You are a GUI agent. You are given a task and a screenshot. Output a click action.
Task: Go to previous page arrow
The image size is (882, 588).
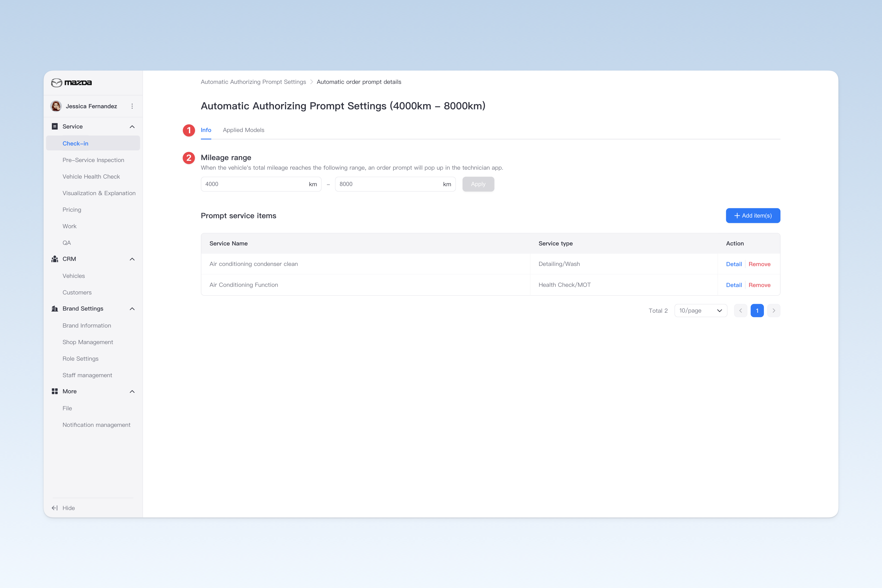pyautogui.click(x=741, y=311)
